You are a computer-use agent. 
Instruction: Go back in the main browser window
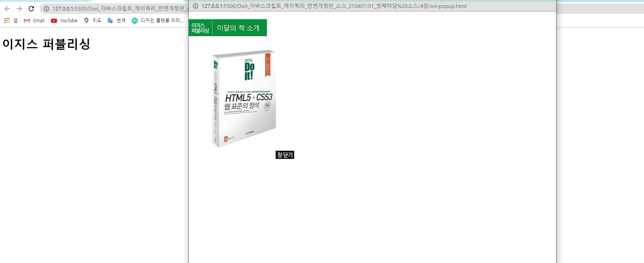coord(7,9)
